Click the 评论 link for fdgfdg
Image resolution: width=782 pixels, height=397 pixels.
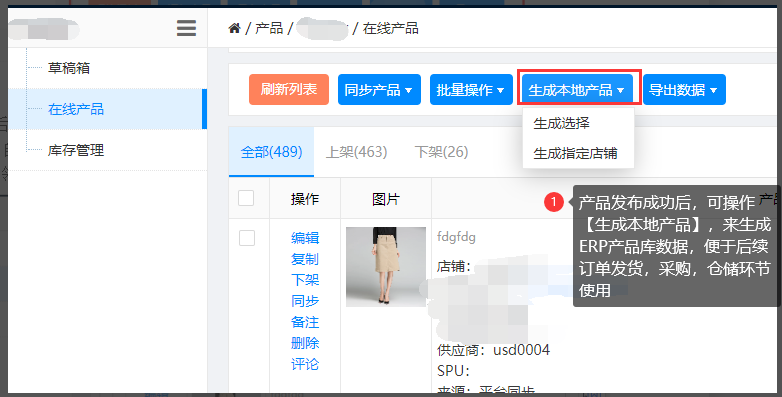(x=305, y=364)
